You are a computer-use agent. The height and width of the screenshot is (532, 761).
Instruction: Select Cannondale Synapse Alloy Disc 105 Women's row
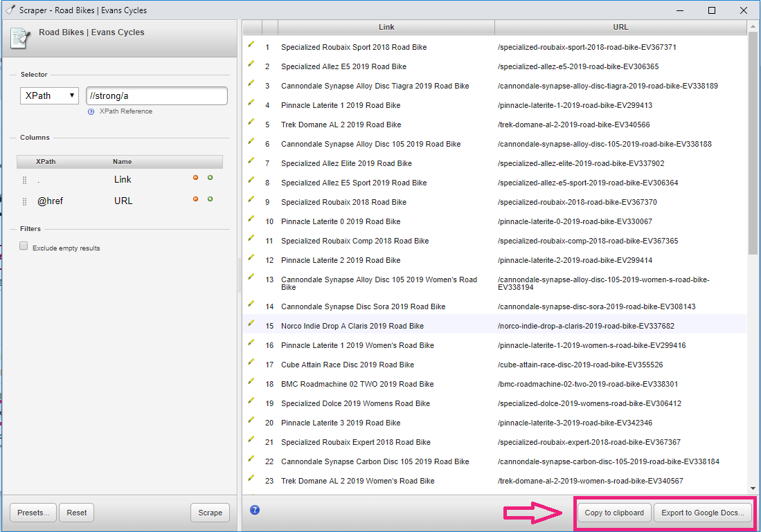[x=379, y=283]
